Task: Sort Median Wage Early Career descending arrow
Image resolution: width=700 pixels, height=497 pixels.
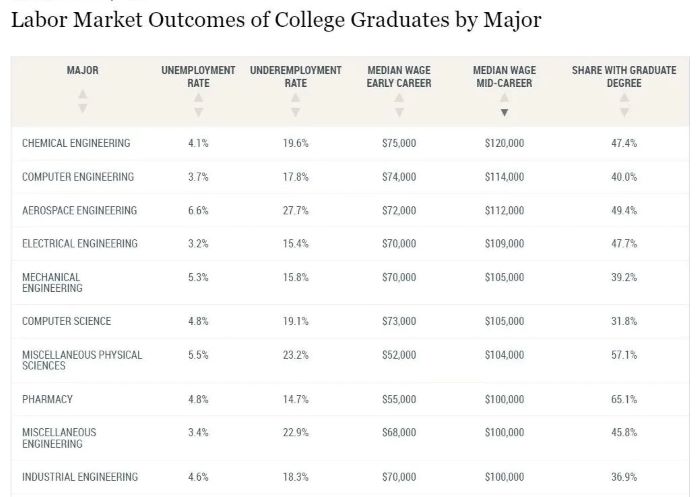Action: pos(399,112)
